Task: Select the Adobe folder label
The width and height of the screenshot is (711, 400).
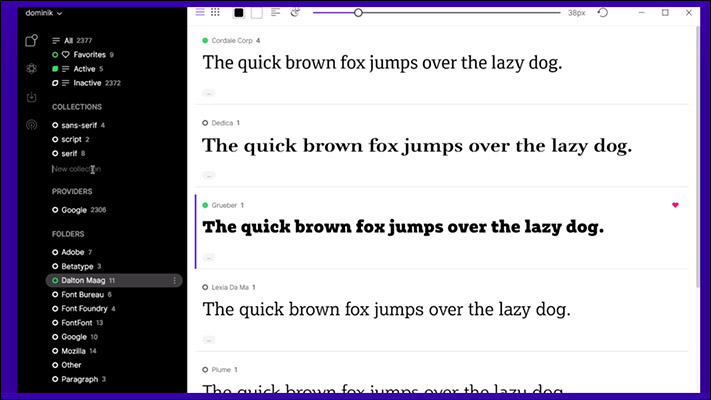Action: pyautogui.click(x=73, y=252)
